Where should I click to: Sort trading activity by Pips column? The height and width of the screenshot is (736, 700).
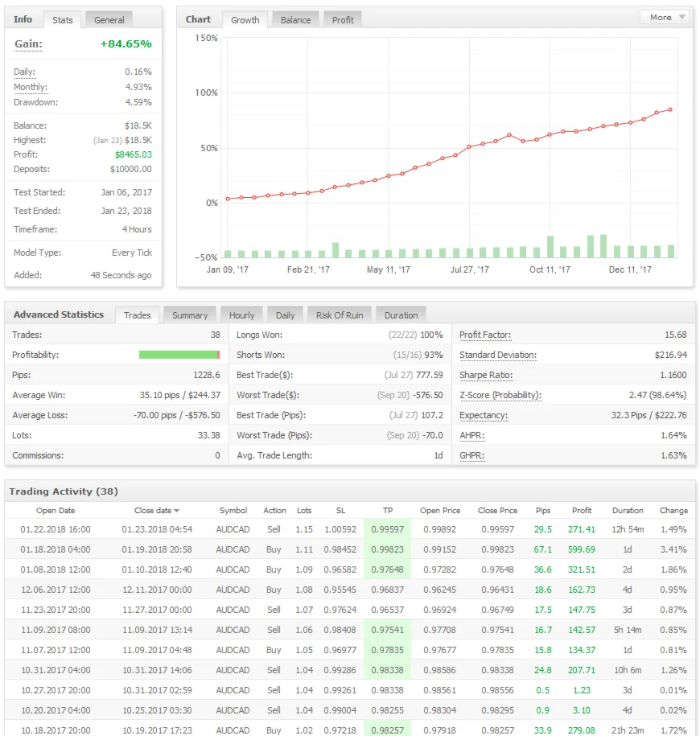[543, 510]
